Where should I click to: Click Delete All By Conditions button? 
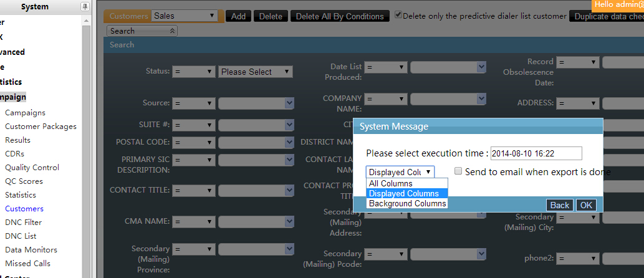(x=340, y=16)
